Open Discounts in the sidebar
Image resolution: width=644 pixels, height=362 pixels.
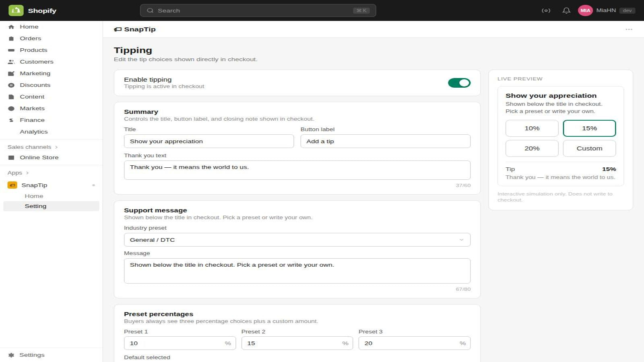point(35,85)
